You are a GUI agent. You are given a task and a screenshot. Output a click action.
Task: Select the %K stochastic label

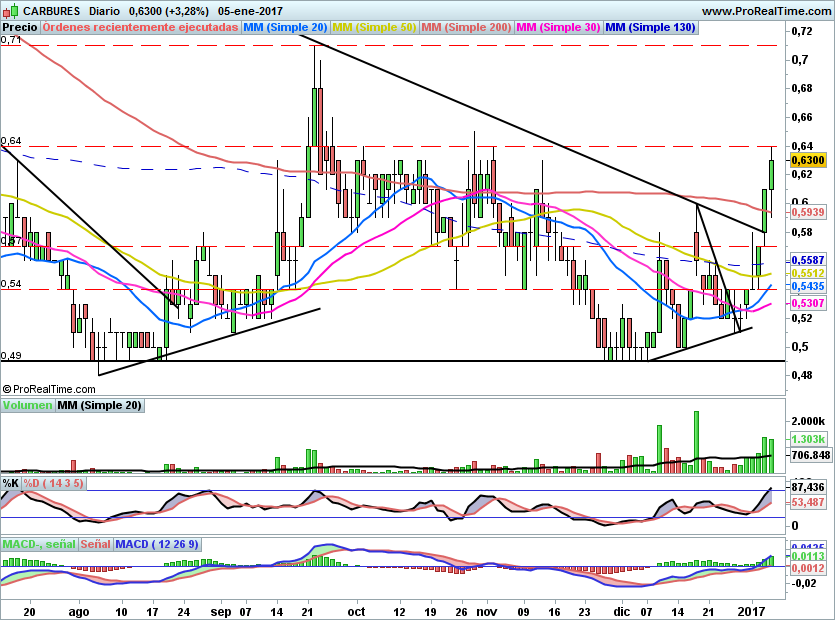(x=10, y=483)
